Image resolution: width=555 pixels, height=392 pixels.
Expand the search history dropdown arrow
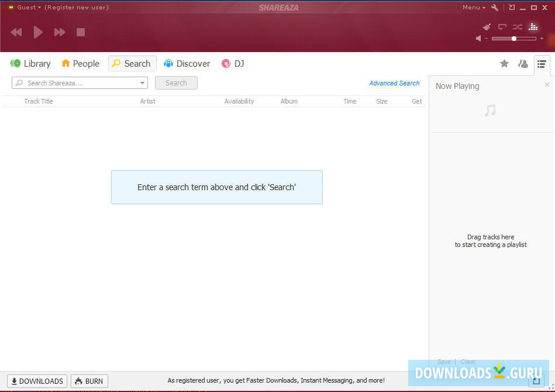click(x=142, y=83)
